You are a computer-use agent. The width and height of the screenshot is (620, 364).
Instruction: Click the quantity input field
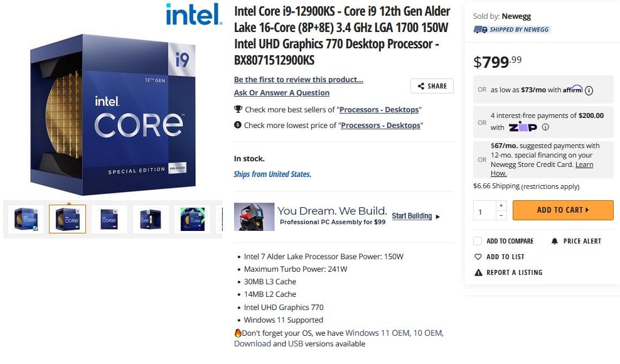point(484,211)
